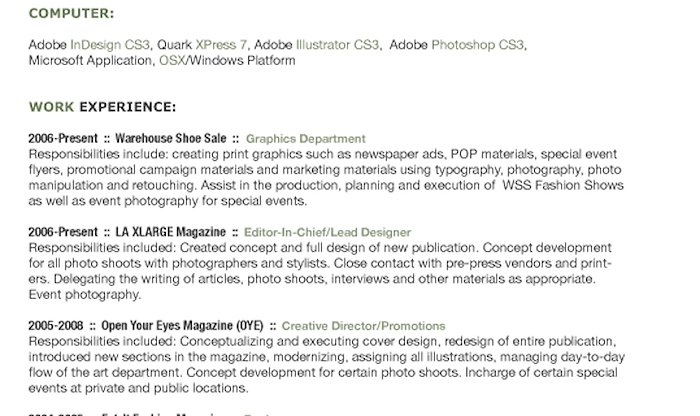Click the 'Open Your Eyes Magazine (OYE)' title
Viewport: 700px width, 416px height.
182,326
